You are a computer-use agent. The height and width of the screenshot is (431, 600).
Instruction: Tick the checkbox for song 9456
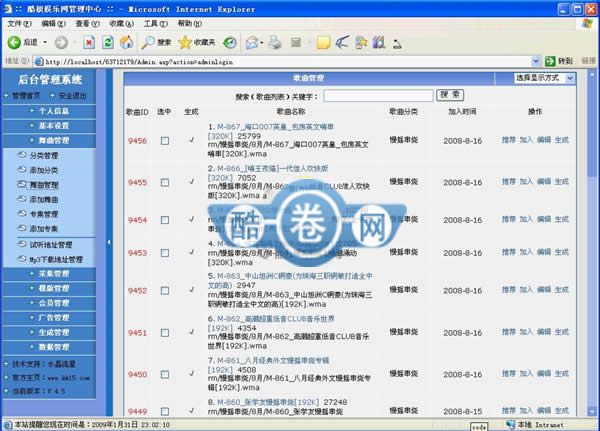point(165,141)
